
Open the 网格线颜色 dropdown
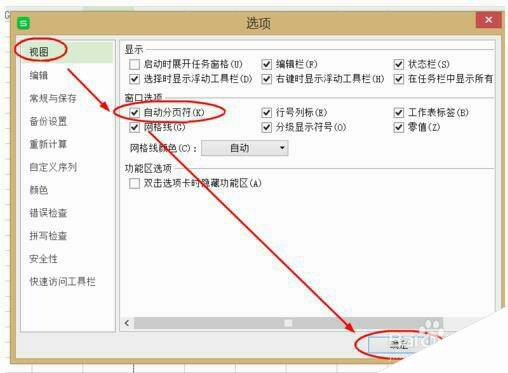[245, 148]
